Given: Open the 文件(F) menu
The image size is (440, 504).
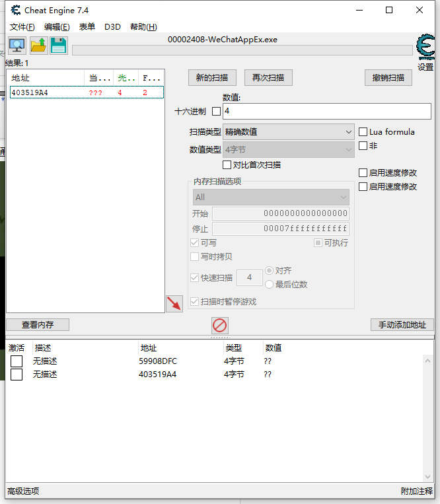Looking at the screenshot, I should tap(22, 26).
